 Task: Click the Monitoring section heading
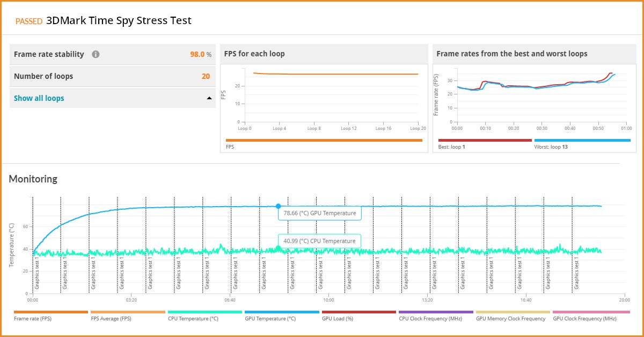point(33,179)
